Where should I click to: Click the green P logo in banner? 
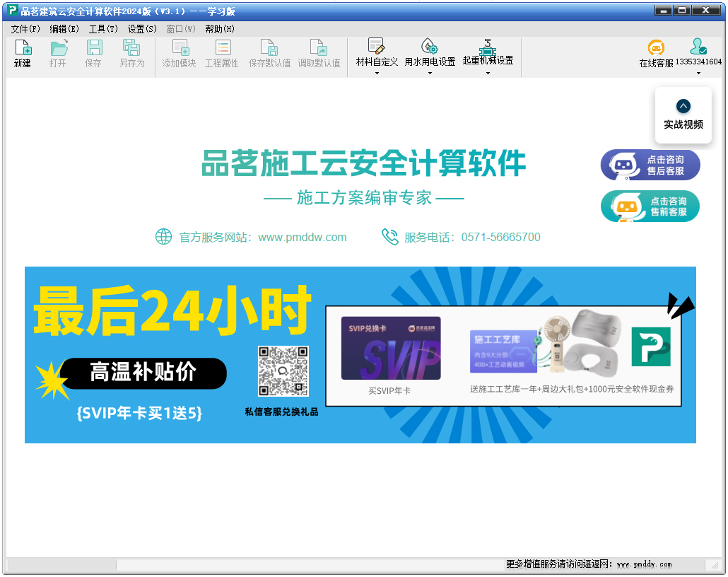coord(651,346)
